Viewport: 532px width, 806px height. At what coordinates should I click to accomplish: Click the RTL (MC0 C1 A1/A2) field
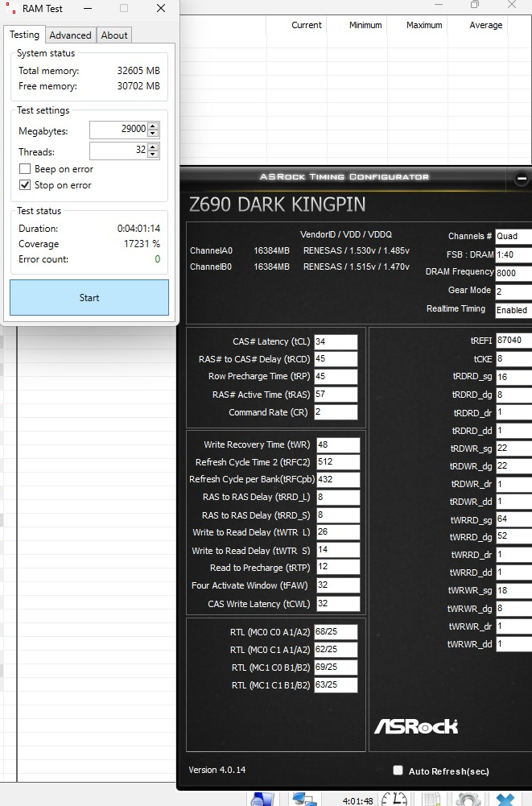click(336, 650)
